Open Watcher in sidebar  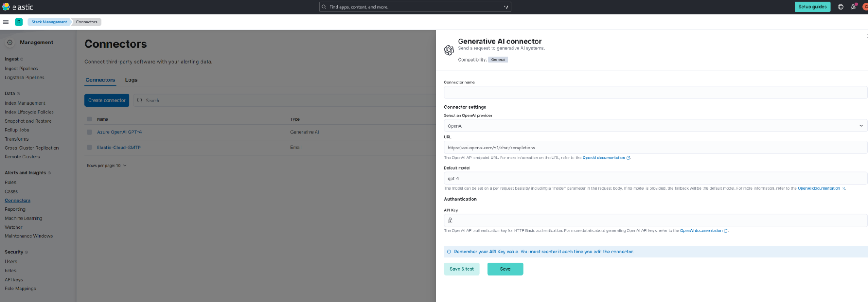click(x=13, y=227)
